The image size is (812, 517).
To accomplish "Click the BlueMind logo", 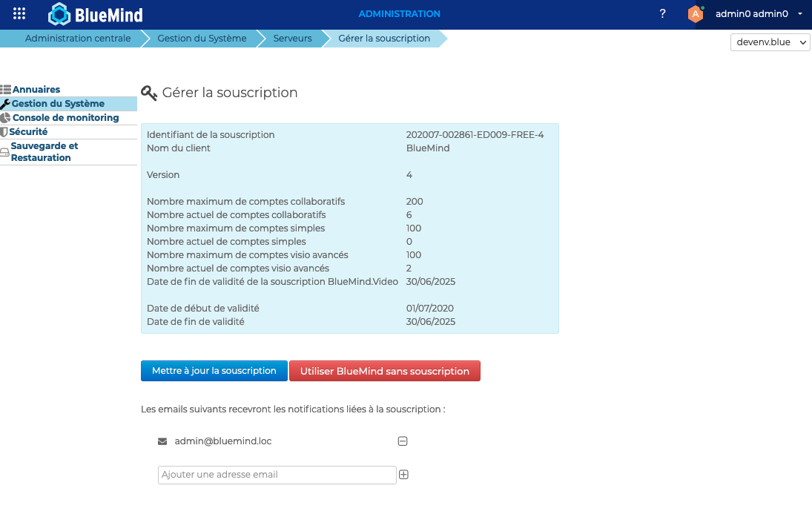I will pyautogui.click(x=95, y=14).
